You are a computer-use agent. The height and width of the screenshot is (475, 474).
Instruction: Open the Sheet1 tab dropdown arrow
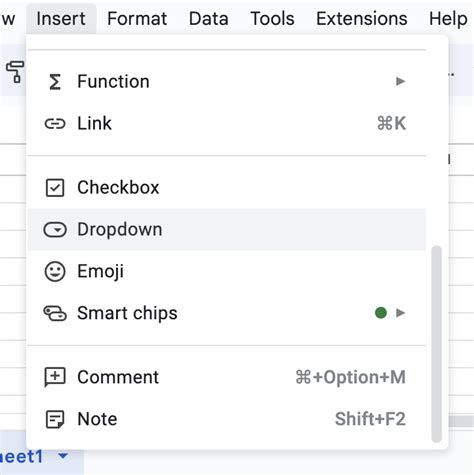point(63,455)
